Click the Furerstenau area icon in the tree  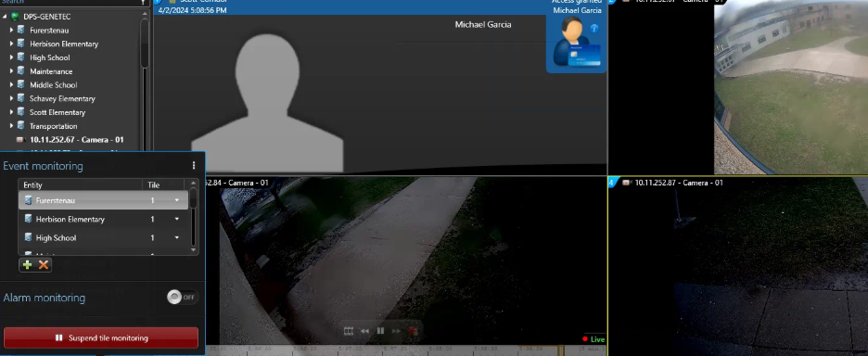(x=21, y=30)
